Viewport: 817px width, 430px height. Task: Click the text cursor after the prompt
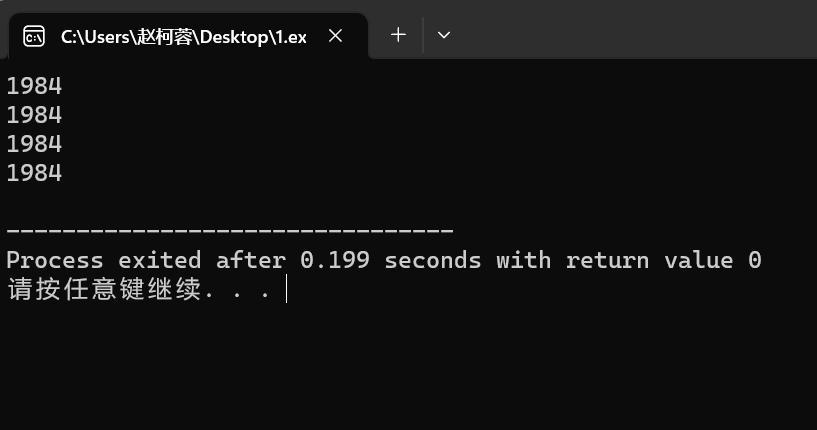coord(286,290)
